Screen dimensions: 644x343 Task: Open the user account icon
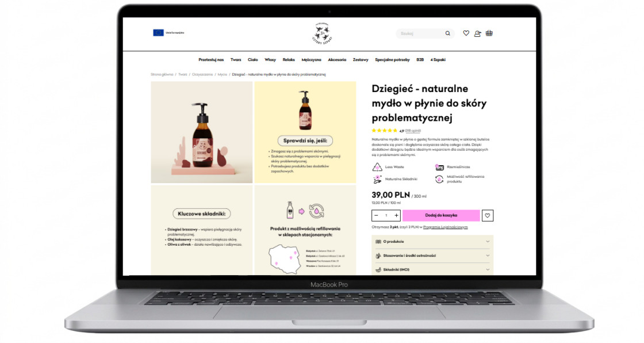pos(477,33)
